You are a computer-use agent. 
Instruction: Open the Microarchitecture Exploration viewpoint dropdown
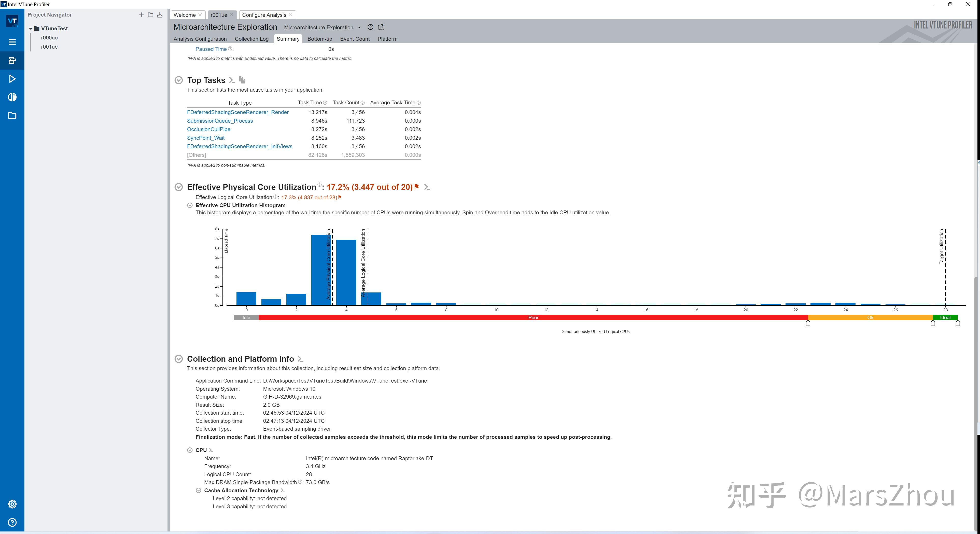[359, 27]
